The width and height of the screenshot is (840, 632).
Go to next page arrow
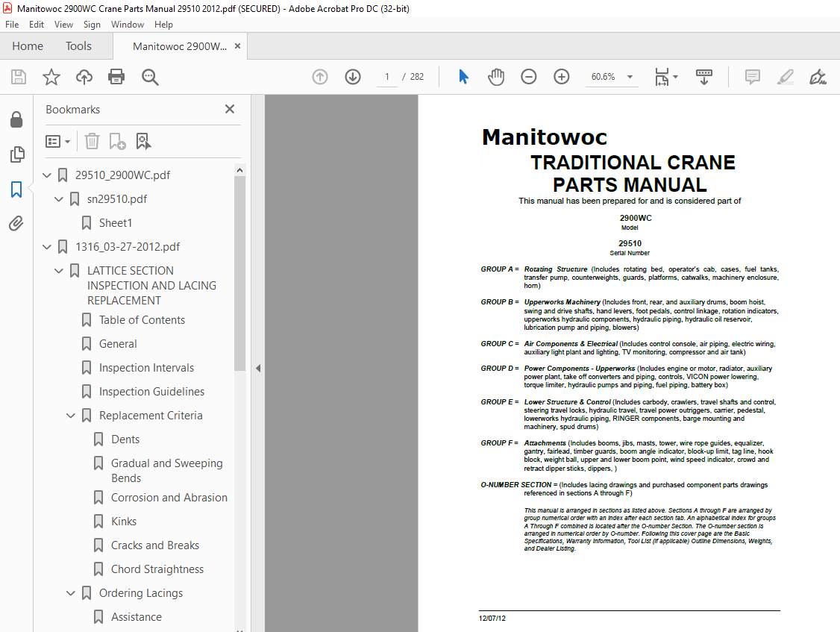[x=353, y=77]
